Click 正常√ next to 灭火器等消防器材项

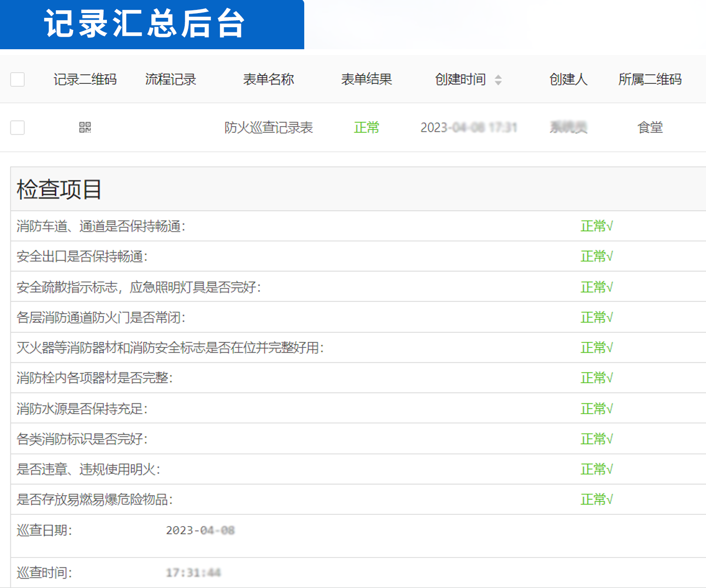click(596, 348)
